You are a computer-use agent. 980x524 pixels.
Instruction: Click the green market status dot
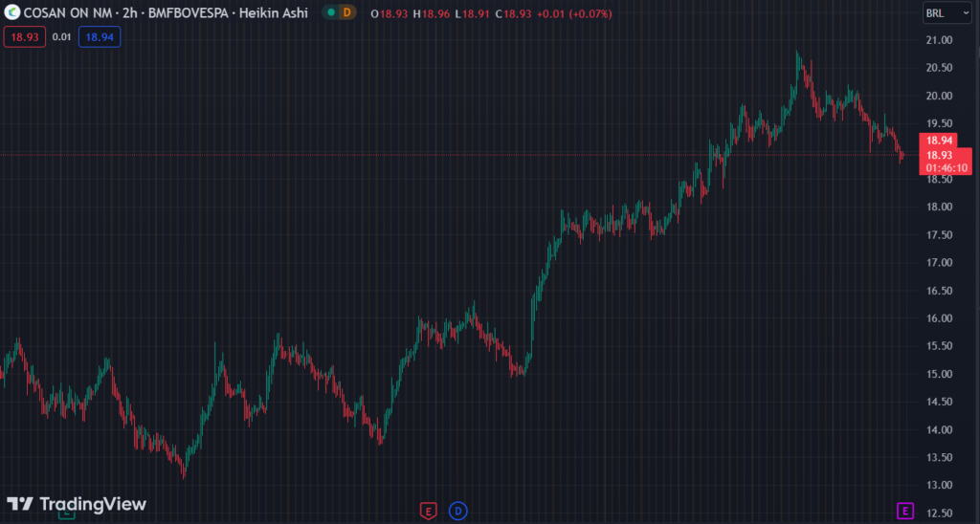pyautogui.click(x=331, y=12)
